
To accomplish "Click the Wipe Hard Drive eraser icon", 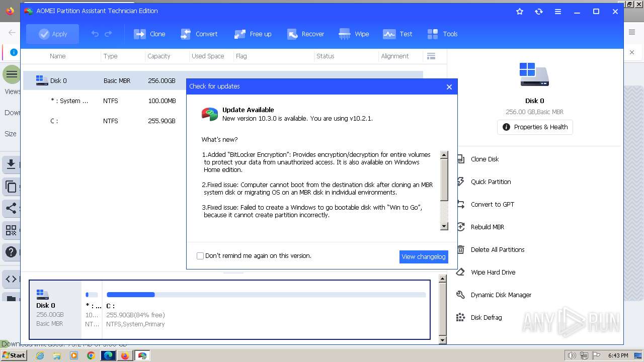I will 460,272.
